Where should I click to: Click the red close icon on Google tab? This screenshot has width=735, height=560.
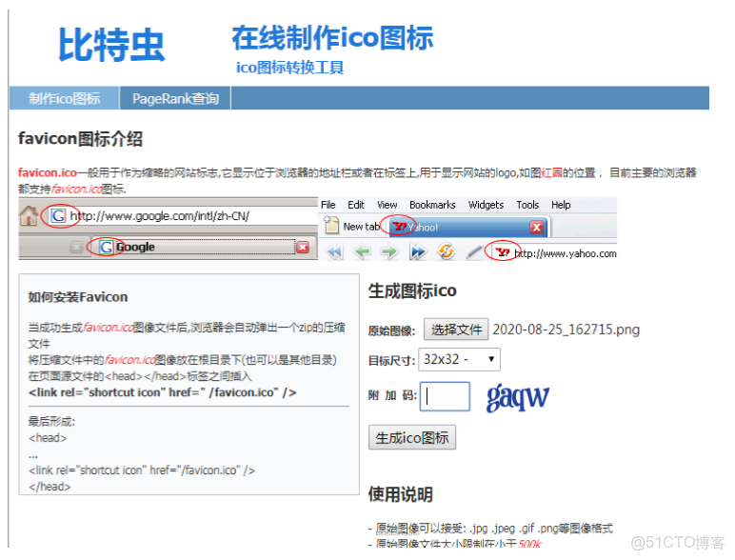click(303, 248)
